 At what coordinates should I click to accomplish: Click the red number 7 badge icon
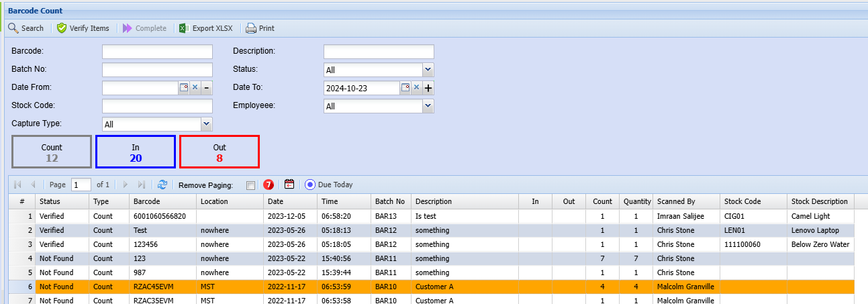(x=269, y=185)
